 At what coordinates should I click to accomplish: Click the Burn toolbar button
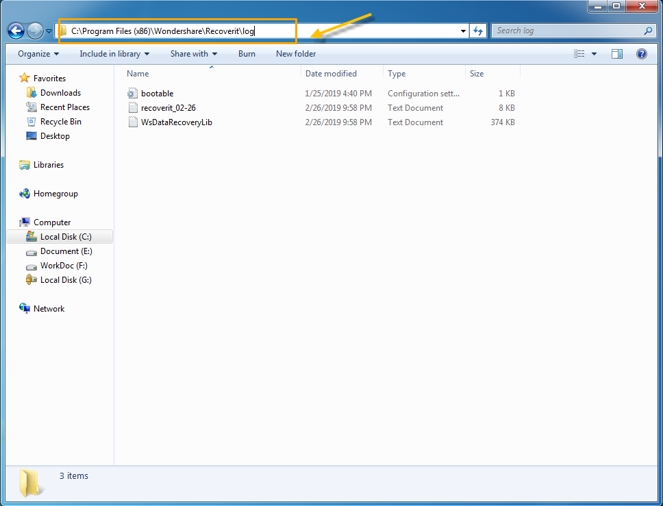click(247, 54)
